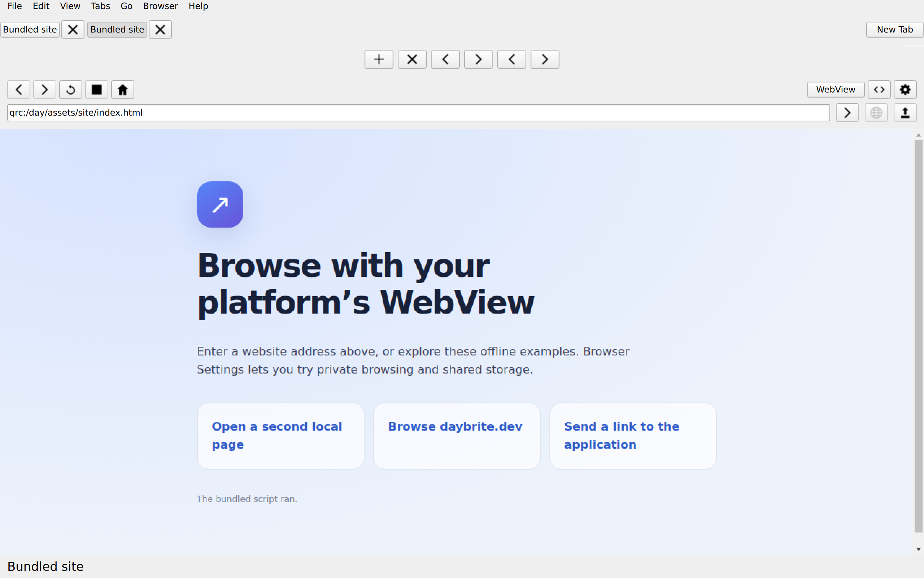Click inside the URL address field
924x578 pixels.
418,113
